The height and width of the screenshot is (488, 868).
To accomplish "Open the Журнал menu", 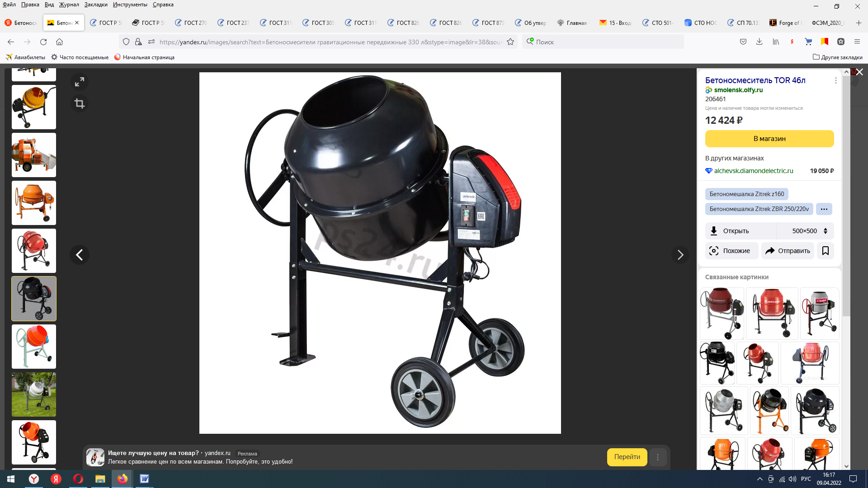I will click(69, 5).
